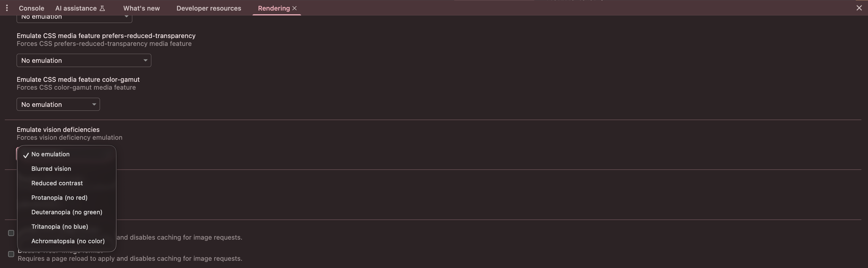
Task: Expand the color-gamut emulation dropdown
Action: (58, 104)
